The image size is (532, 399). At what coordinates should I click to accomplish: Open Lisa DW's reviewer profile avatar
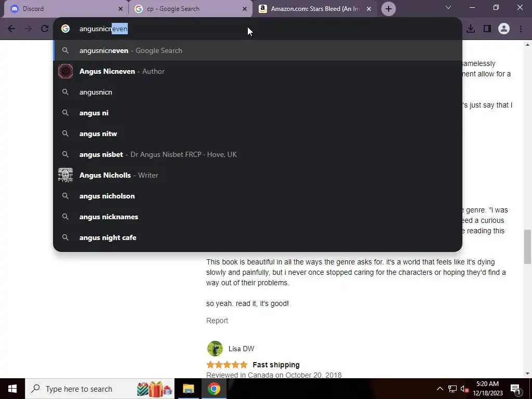pyautogui.click(x=215, y=349)
